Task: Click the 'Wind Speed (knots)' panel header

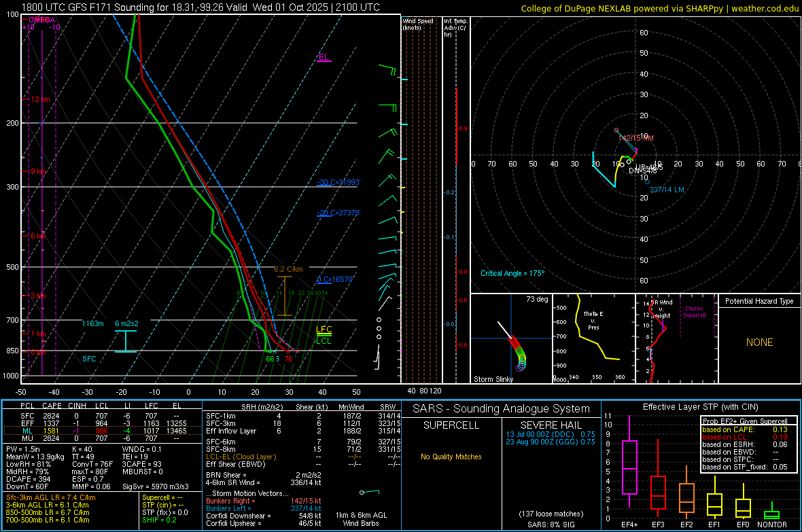Action: pyautogui.click(x=418, y=24)
